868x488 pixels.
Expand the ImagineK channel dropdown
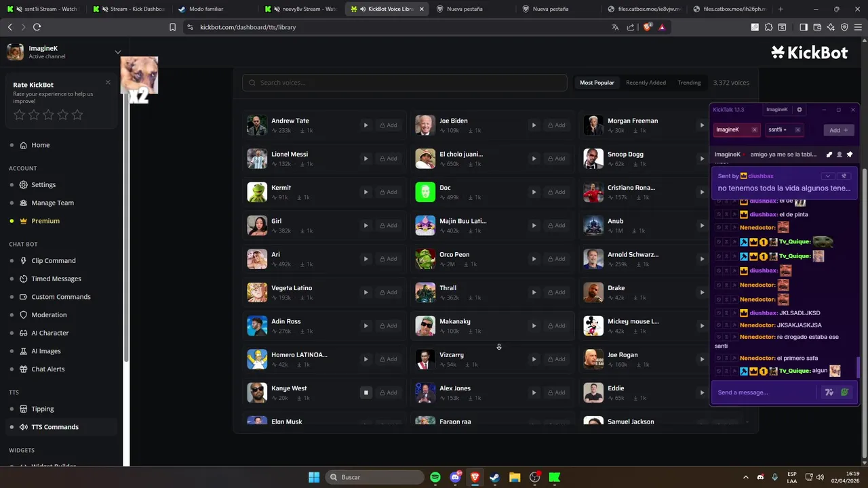[x=118, y=52]
